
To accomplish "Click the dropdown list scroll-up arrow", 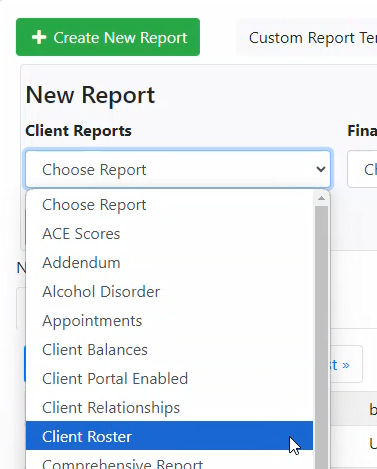I will pos(321,198).
